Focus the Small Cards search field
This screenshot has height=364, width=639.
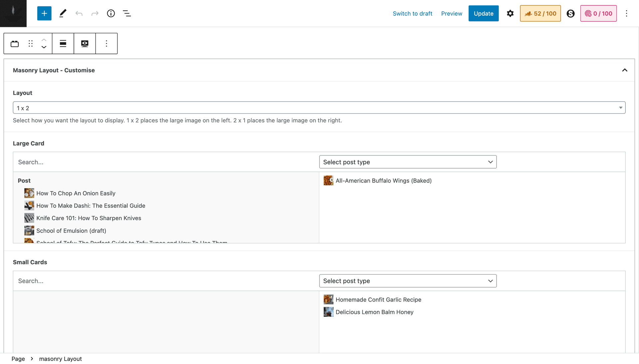166,281
